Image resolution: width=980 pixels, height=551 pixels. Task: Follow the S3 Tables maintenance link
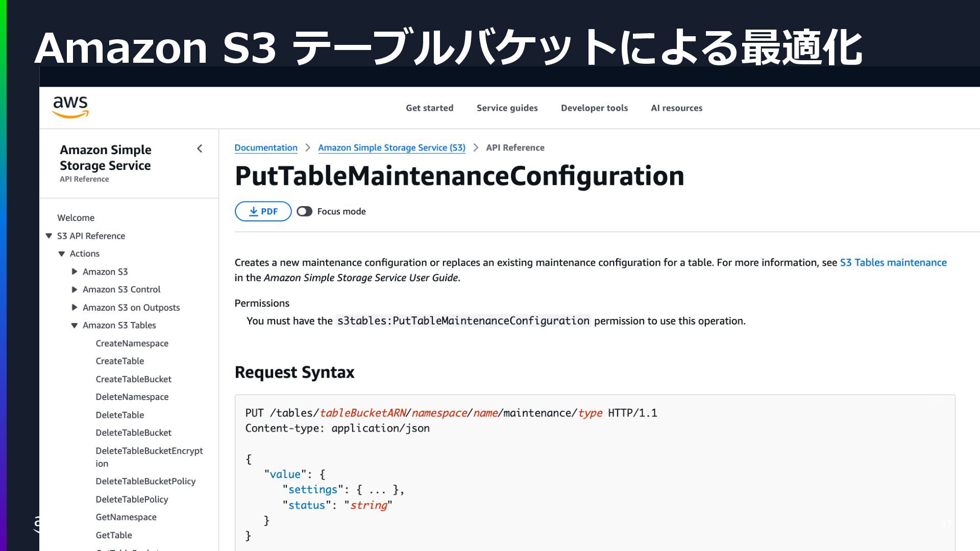tap(893, 262)
